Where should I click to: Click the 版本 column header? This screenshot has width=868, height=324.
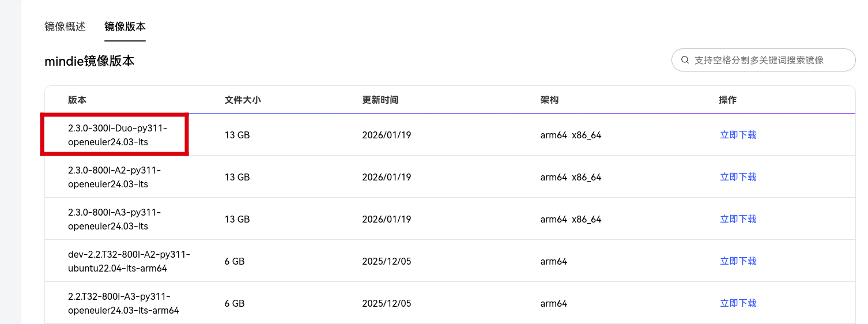77,100
